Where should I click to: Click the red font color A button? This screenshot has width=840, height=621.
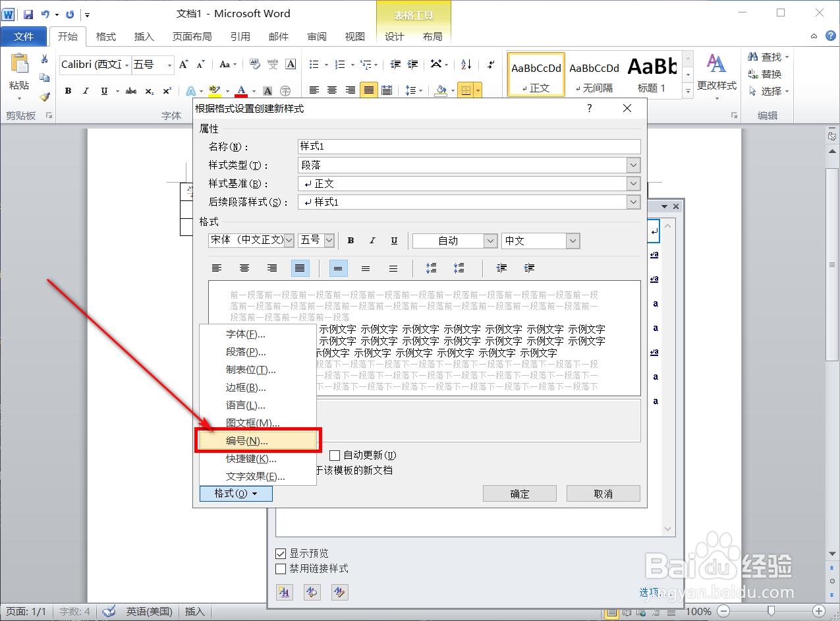(241, 91)
